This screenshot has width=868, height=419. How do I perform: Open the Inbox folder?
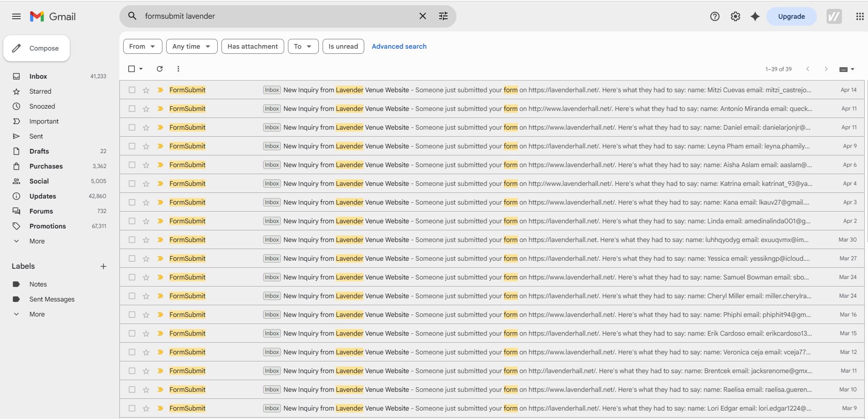[38, 76]
